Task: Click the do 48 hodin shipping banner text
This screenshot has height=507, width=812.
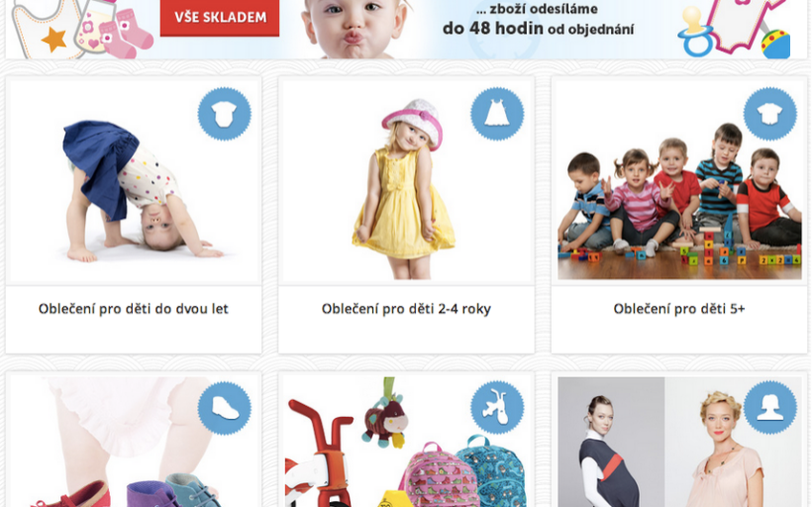Action: (538, 29)
